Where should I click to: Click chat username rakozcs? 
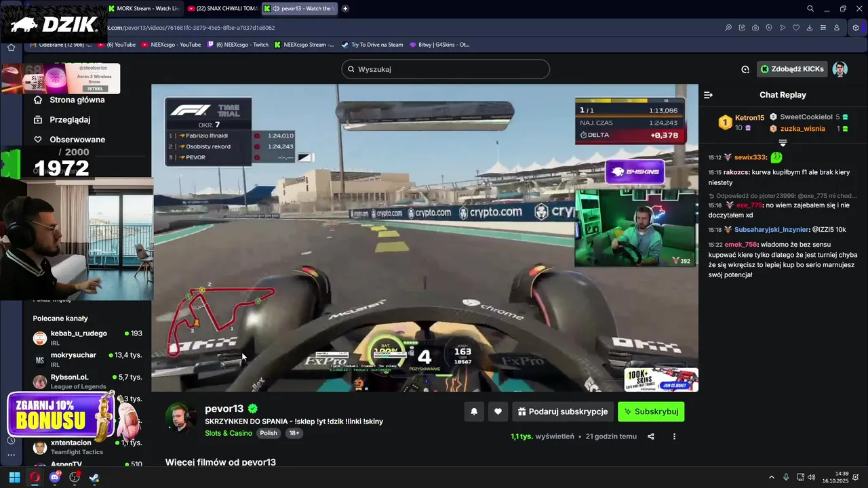tap(736, 172)
